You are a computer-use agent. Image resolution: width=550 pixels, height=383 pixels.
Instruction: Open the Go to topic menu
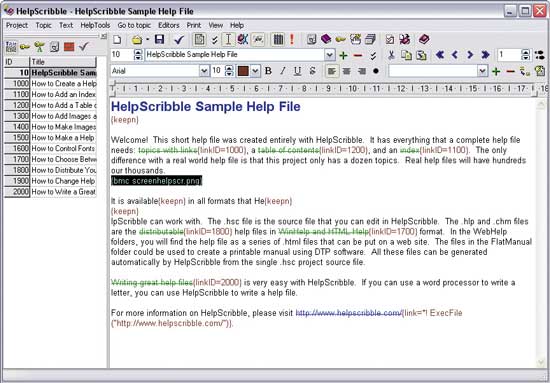[x=134, y=25]
